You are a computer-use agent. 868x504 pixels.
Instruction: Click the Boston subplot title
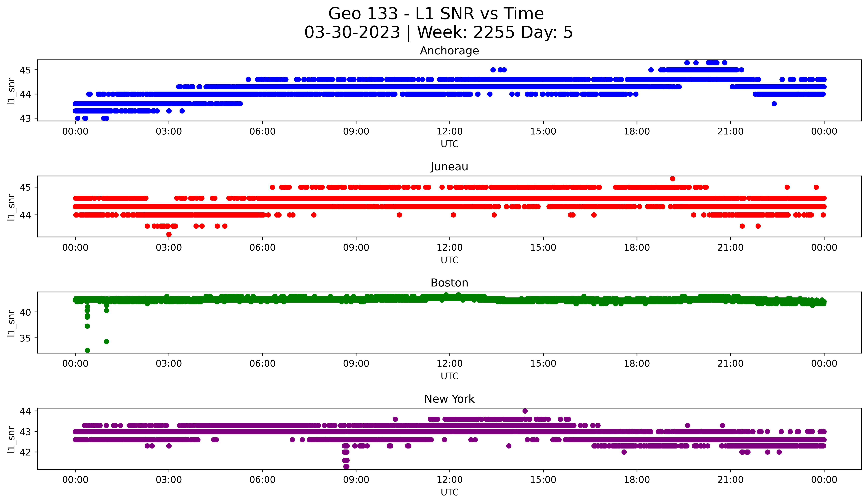click(449, 283)
